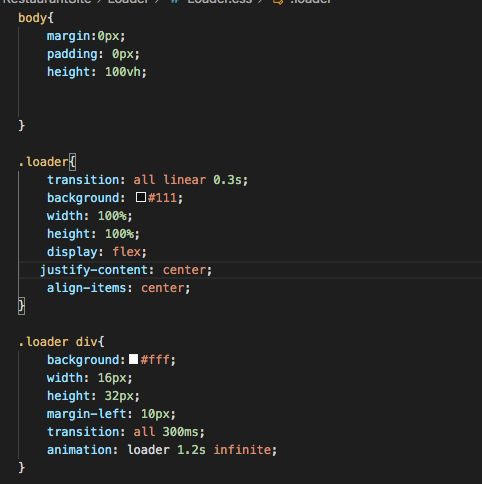Place cursor in justify-content line
Viewport: 482px width, 484px height.
tap(126, 270)
